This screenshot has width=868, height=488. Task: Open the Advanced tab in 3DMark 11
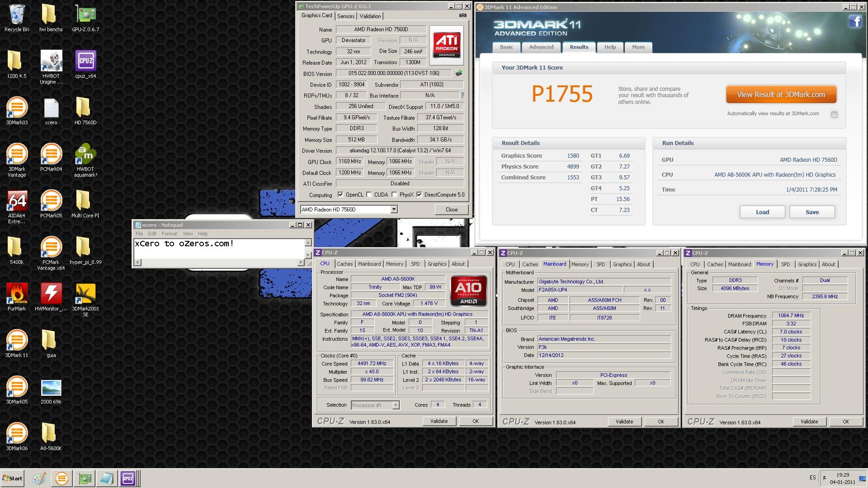541,47
